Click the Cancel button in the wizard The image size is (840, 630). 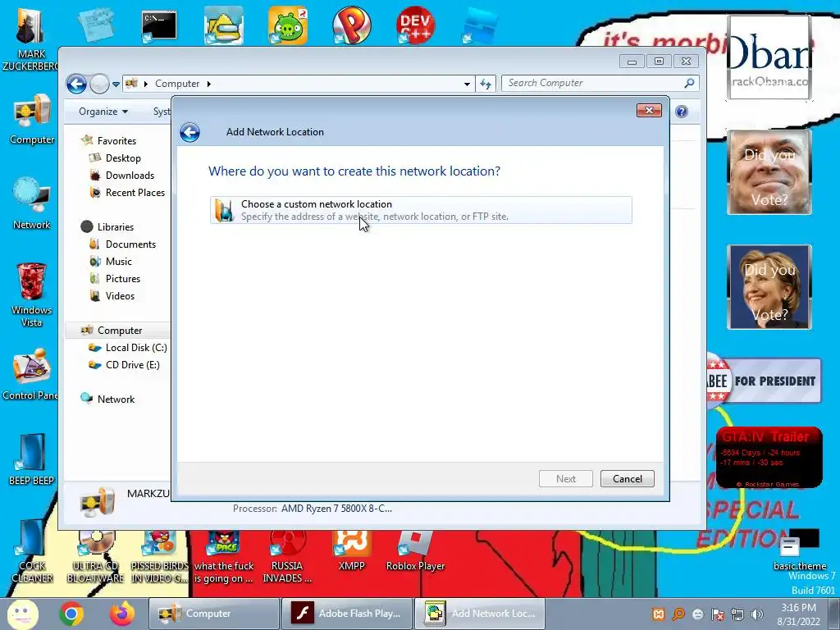pos(628,478)
